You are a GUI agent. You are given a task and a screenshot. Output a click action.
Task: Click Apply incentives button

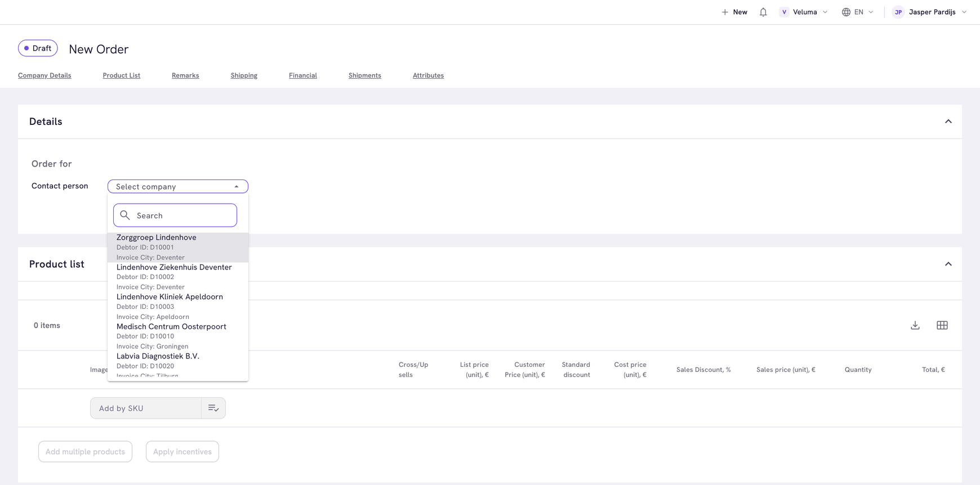click(182, 452)
